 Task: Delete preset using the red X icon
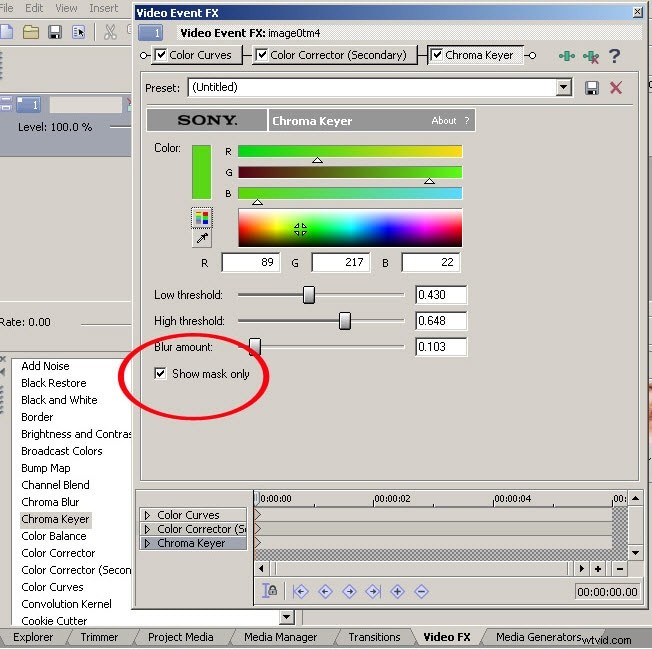click(x=616, y=88)
